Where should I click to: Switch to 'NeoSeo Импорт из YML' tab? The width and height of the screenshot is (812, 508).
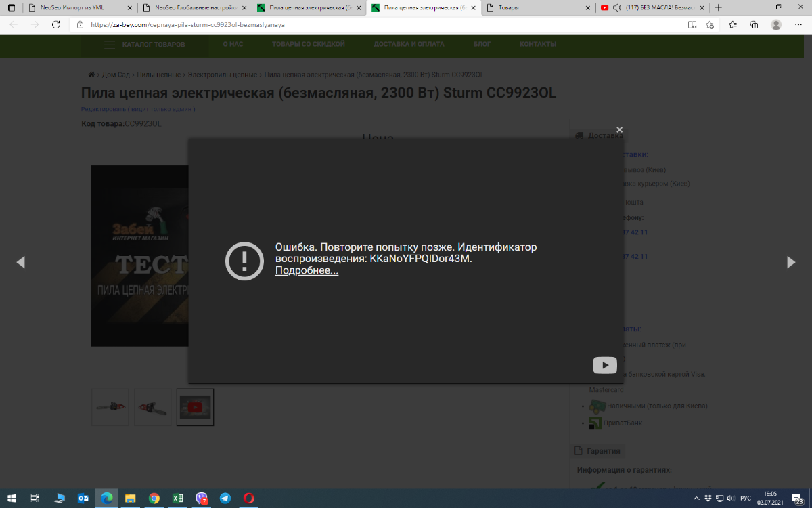tap(78, 7)
